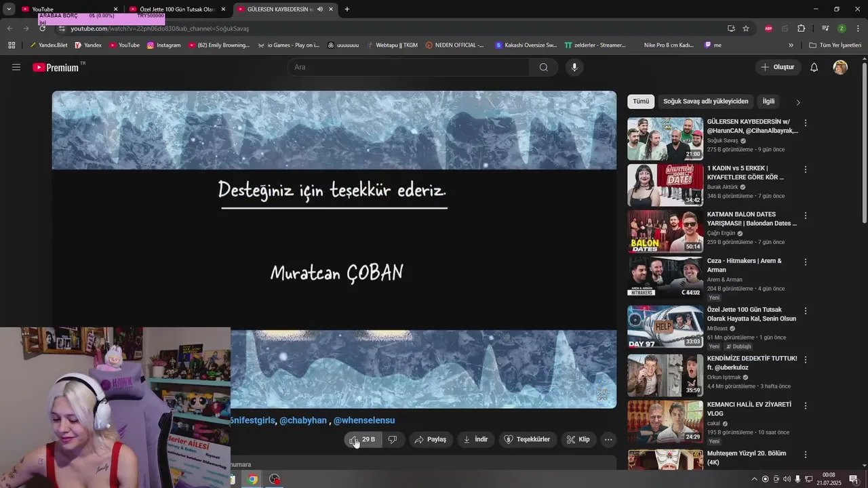Open Chrome from the Windows taskbar

click(252, 479)
